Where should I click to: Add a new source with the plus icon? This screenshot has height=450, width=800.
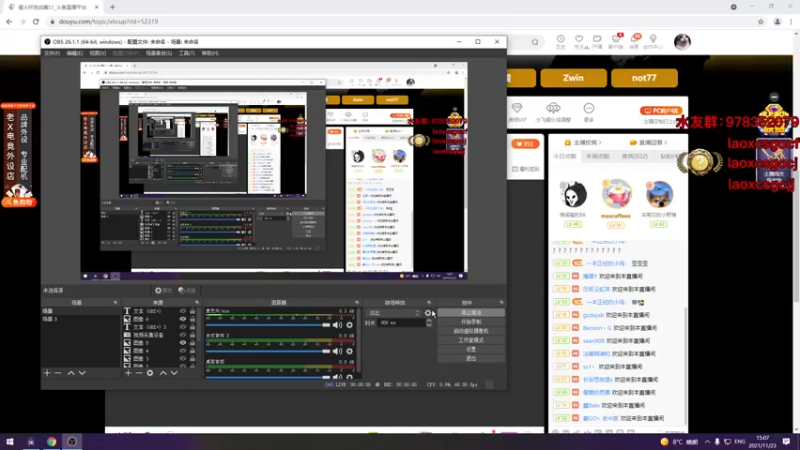(128, 373)
